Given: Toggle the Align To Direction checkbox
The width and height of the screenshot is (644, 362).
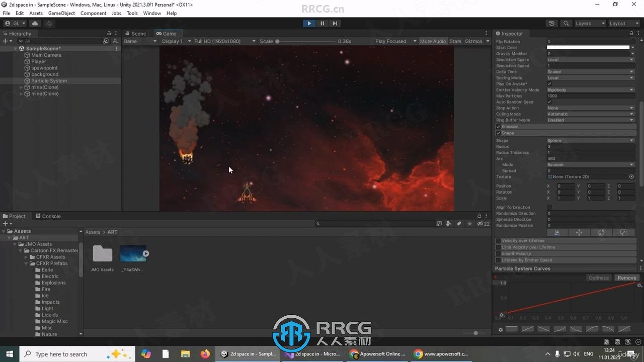Looking at the screenshot, I should tap(549, 207).
